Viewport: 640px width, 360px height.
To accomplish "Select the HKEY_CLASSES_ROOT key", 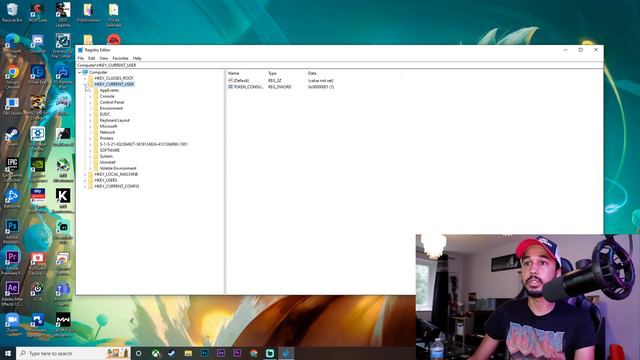I will tap(114, 78).
